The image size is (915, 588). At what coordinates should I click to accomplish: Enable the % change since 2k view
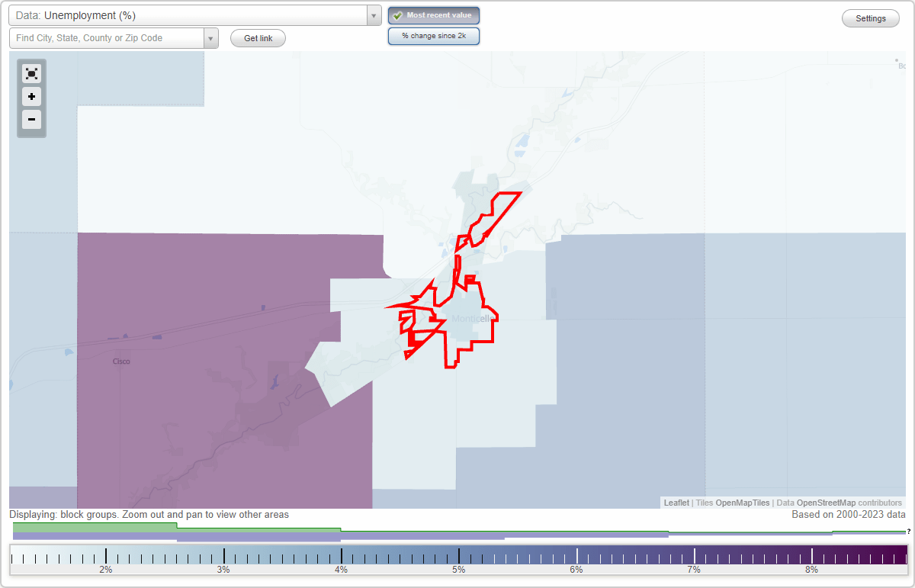point(433,35)
